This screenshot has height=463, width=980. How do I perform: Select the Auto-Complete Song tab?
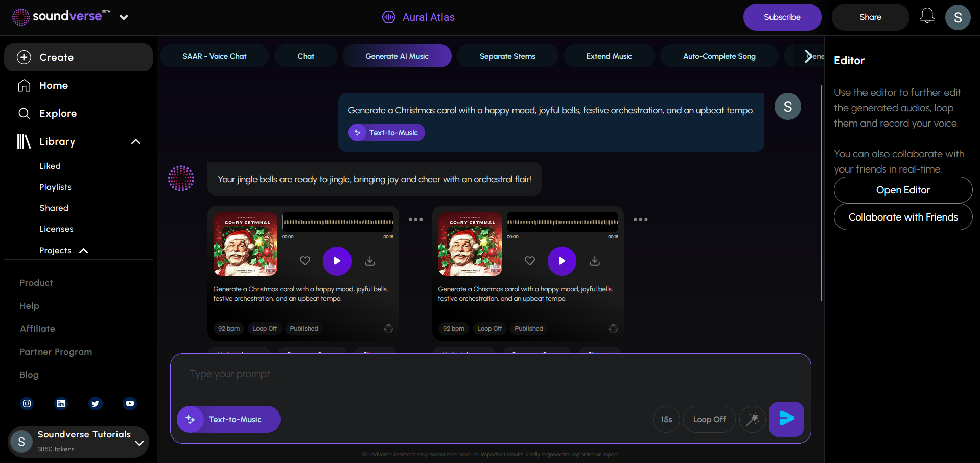[x=719, y=56]
